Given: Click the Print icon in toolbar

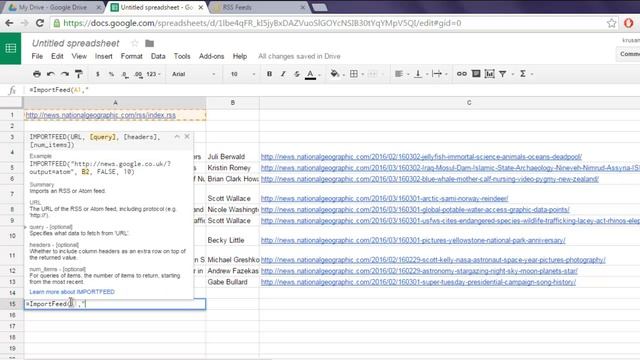Looking at the screenshot, I should click(x=37, y=74).
